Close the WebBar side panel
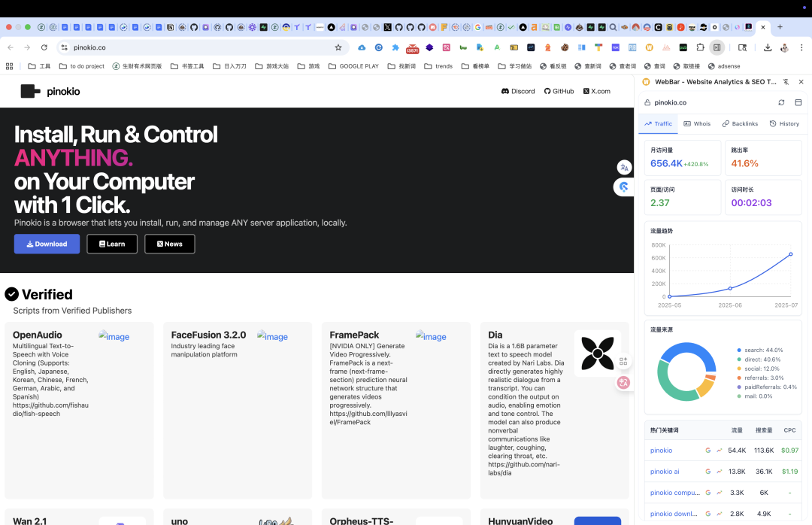 [801, 82]
